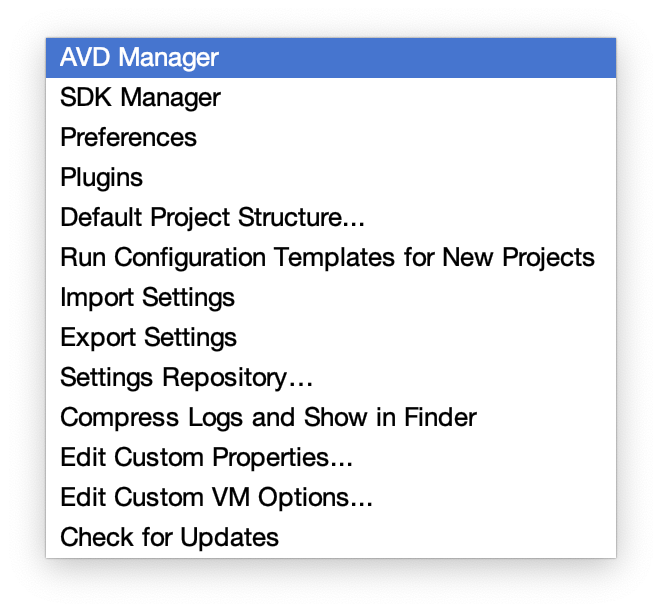Image resolution: width=662 pixels, height=612 pixels.
Task: Launch the SDK Manager entry
Action: point(140,97)
